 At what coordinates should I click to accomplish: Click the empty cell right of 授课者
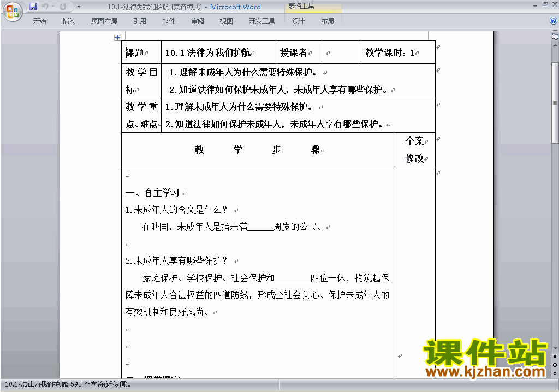coord(341,52)
